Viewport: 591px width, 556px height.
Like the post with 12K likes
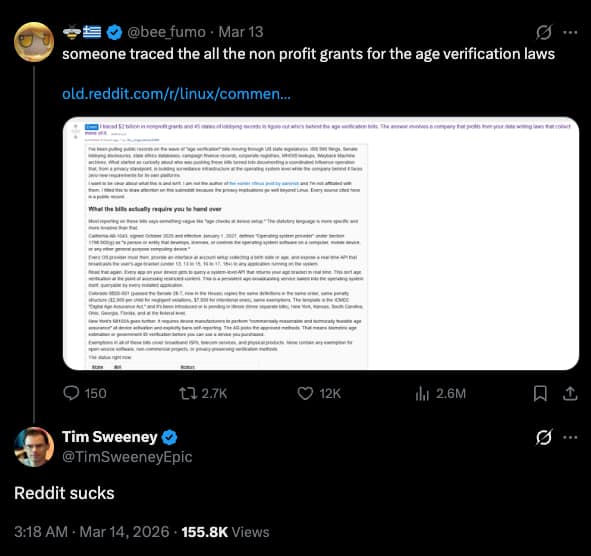[319, 393]
